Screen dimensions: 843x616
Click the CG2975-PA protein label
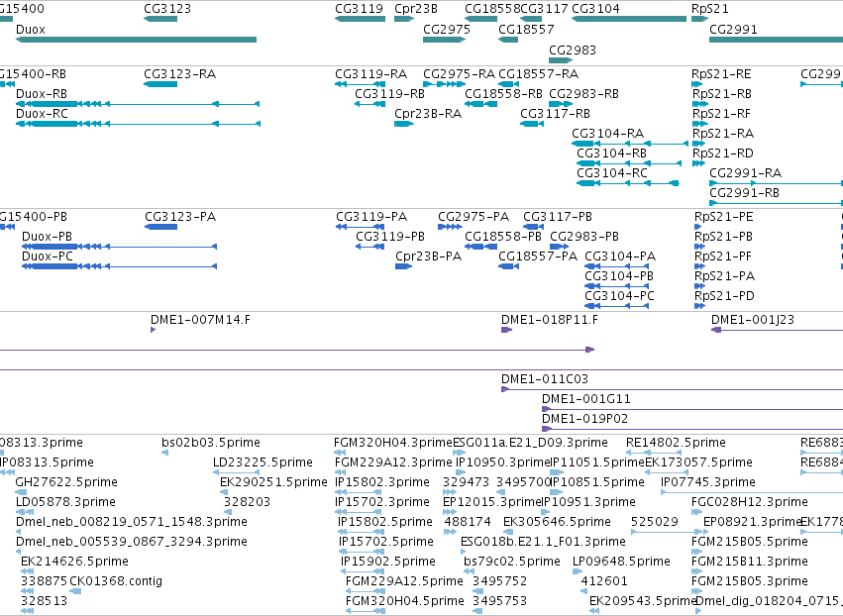[x=474, y=217]
